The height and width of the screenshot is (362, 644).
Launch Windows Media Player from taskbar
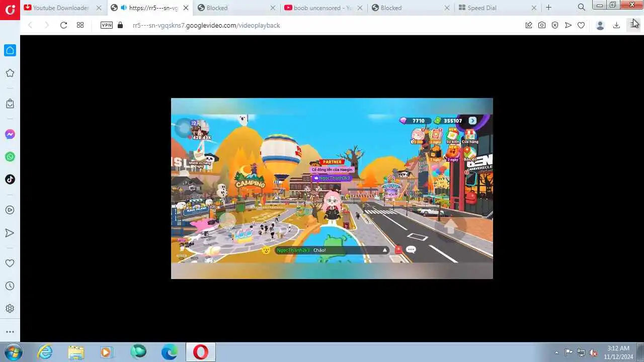(x=106, y=352)
